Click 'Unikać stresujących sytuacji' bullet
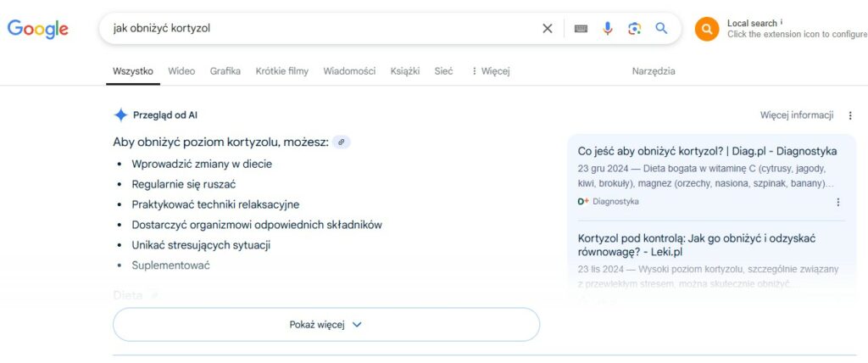This screenshot has height=363, width=868. tap(201, 245)
